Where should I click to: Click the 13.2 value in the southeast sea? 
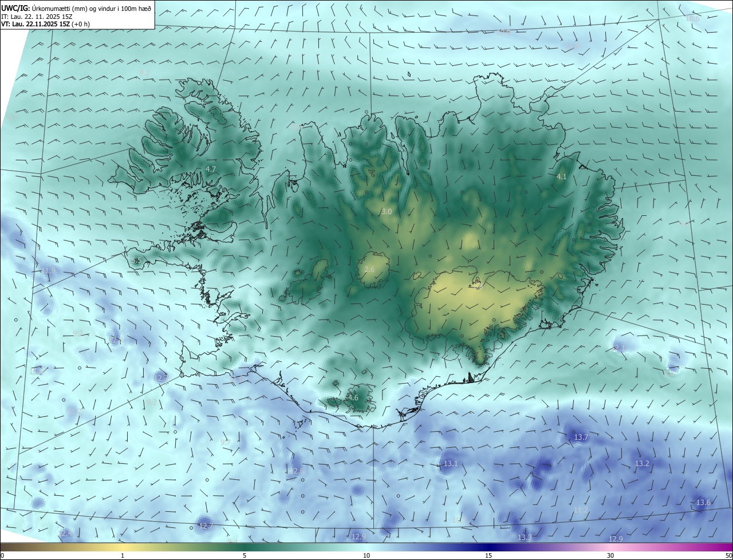pyautogui.click(x=643, y=464)
